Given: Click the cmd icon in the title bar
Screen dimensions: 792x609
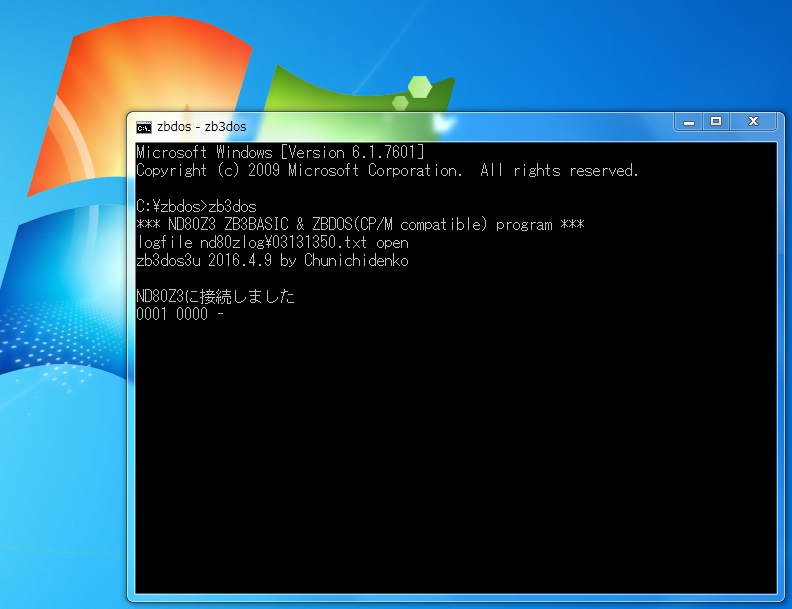Looking at the screenshot, I should 143,127.
